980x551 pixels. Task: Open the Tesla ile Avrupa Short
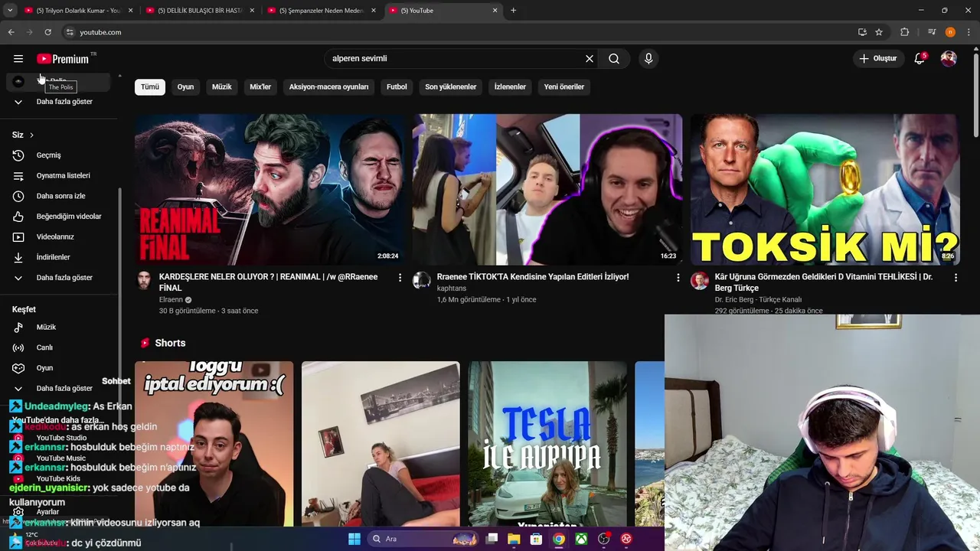[547, 444]
